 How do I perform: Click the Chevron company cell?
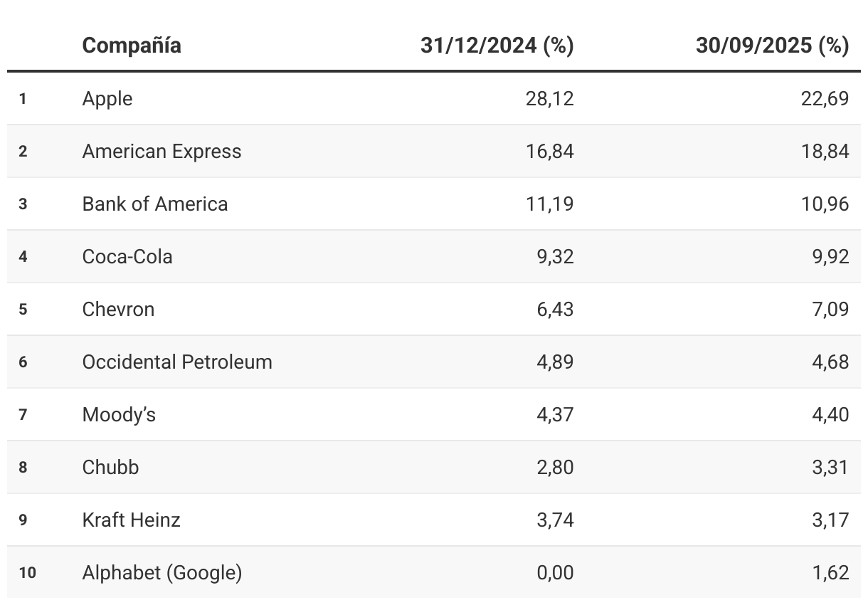pyautogui.click(x=118, y=309)
